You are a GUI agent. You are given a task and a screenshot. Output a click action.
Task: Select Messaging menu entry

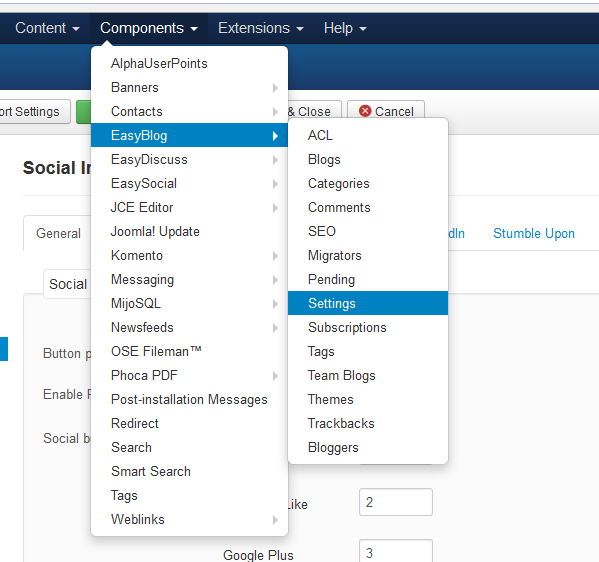pos(189,280)
